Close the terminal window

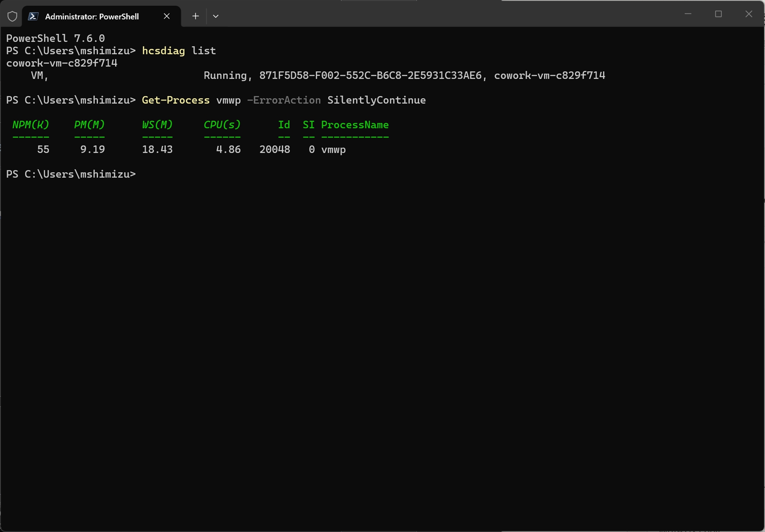749,14
